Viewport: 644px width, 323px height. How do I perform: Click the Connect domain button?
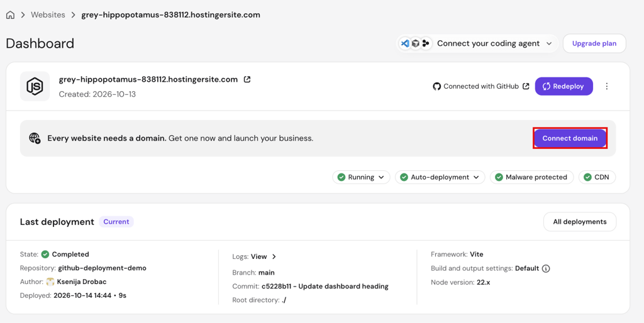pyautogui.click(x=570, y=138)
